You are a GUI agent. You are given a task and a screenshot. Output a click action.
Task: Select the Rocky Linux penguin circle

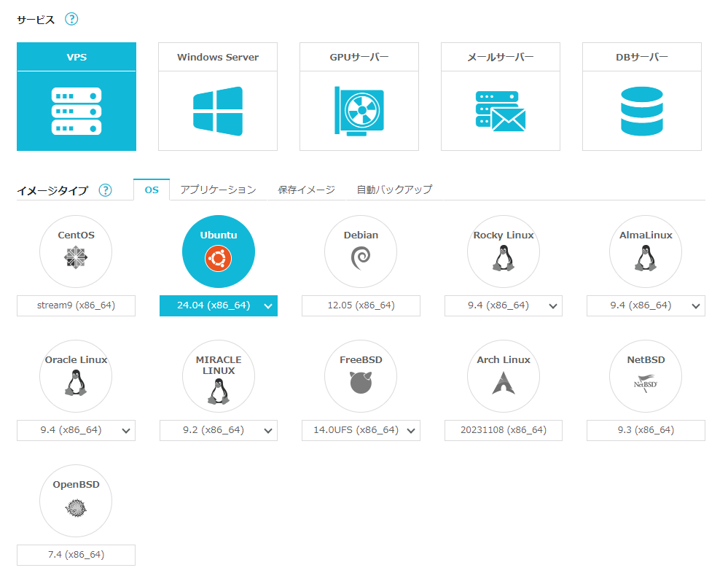[504, 252]
